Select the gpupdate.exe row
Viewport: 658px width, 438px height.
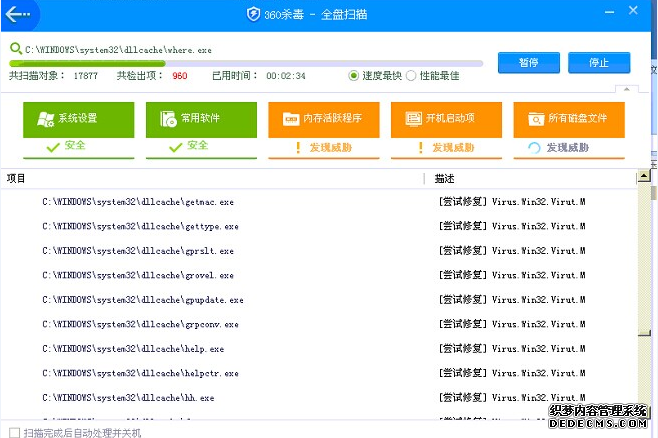(319, 300)
